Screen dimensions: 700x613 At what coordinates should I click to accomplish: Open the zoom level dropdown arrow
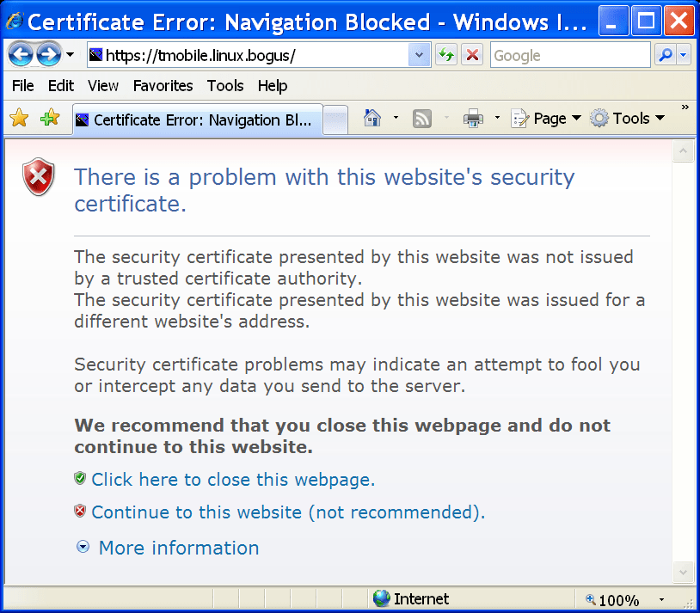point(661,599)
